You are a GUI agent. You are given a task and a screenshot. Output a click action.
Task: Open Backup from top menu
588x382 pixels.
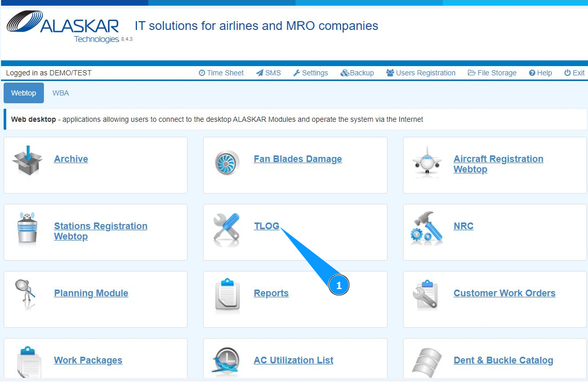click(x=357, y=73)
